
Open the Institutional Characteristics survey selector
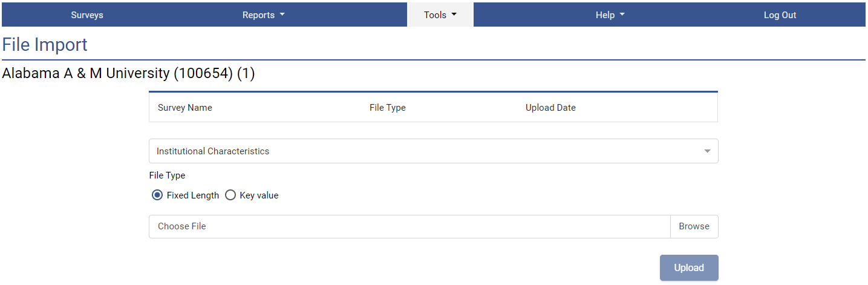423,151
